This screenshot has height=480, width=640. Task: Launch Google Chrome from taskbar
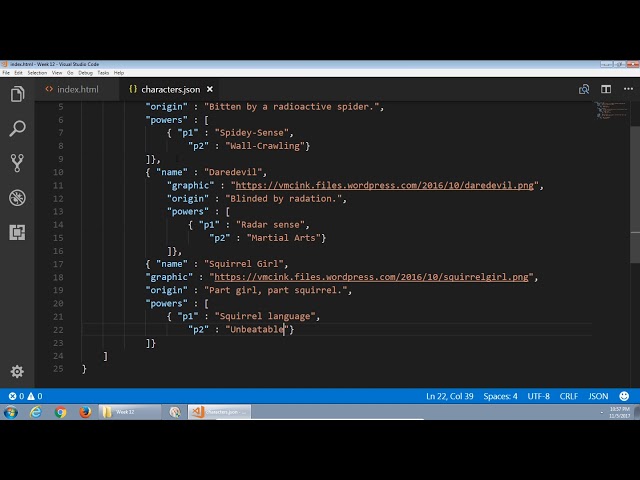pyautogui.click(x=60, y=412)
